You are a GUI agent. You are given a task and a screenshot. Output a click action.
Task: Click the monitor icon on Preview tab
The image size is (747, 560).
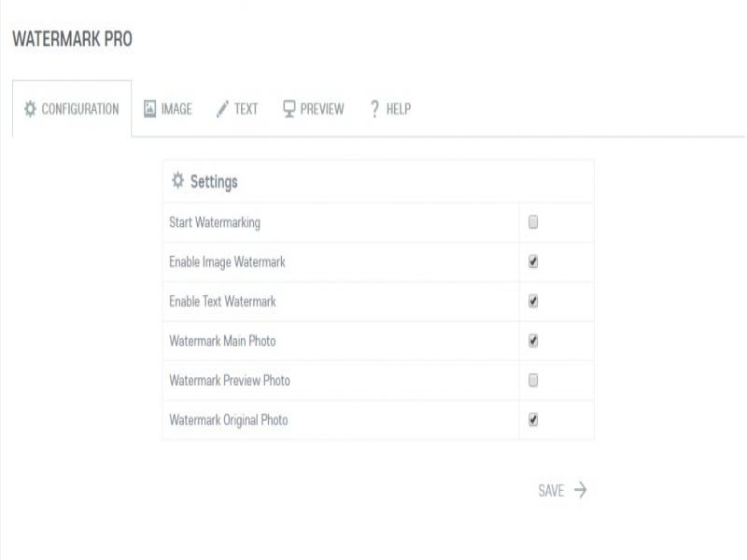click(289, 109)
